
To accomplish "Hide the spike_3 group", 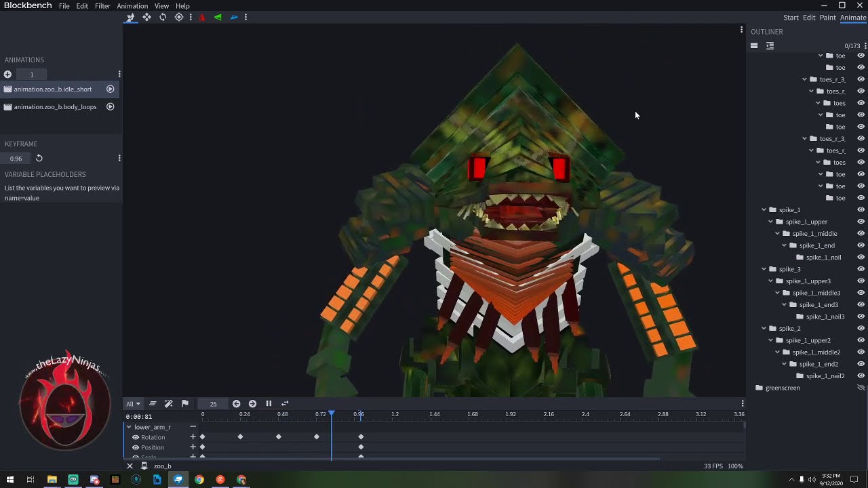I will [x=861, y=269].
